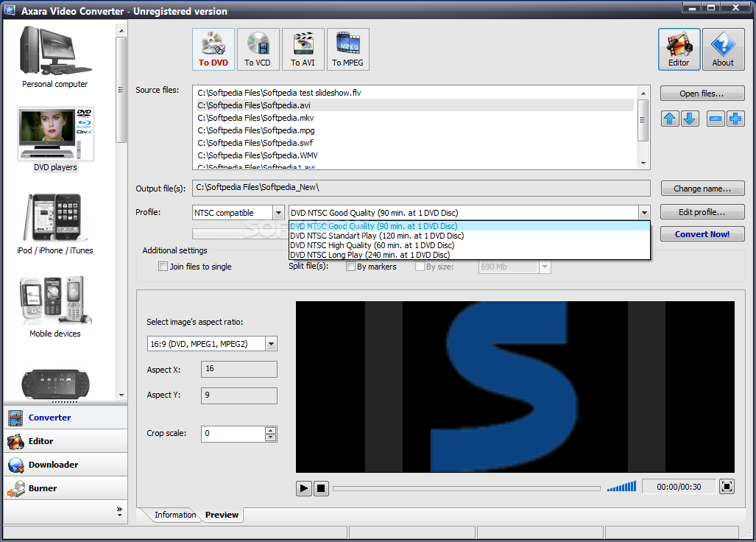Remove selected file with minus button

(716, 119)
